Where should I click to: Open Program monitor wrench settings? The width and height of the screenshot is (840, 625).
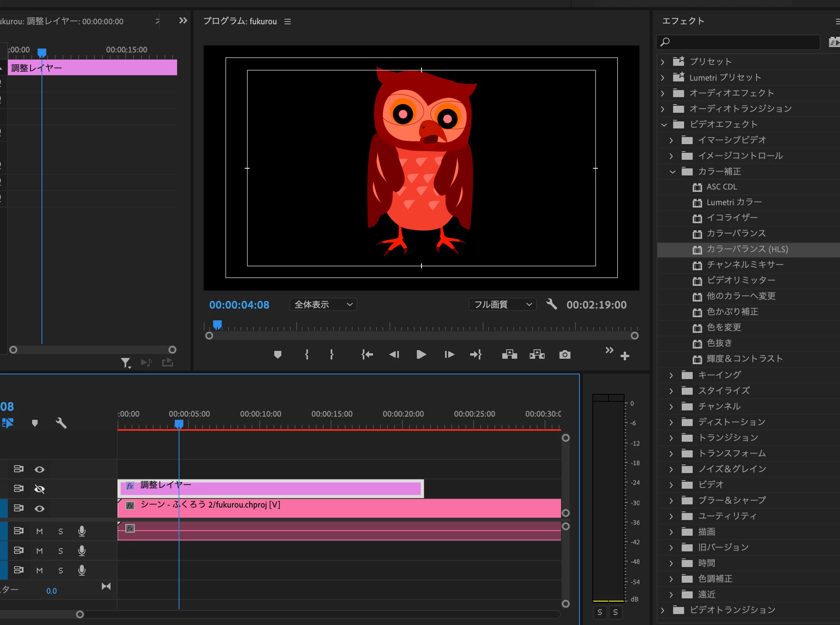[x=552, y=304]
